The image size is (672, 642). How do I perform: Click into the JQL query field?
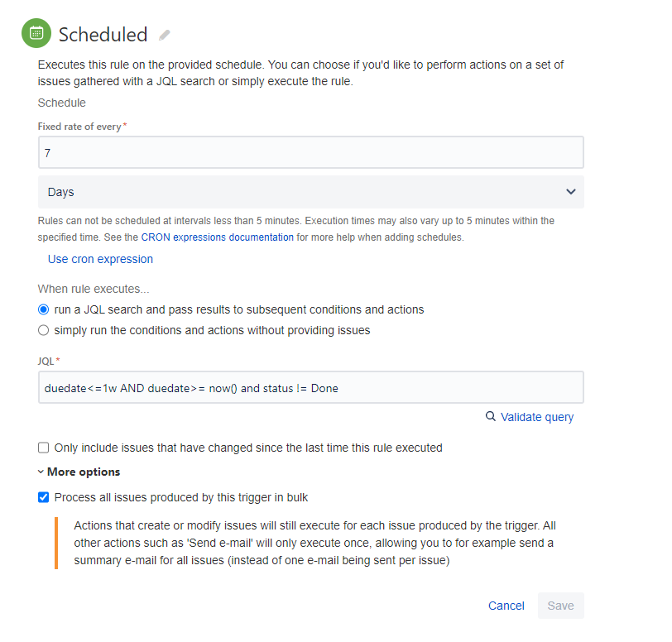[x=310, y=387]
